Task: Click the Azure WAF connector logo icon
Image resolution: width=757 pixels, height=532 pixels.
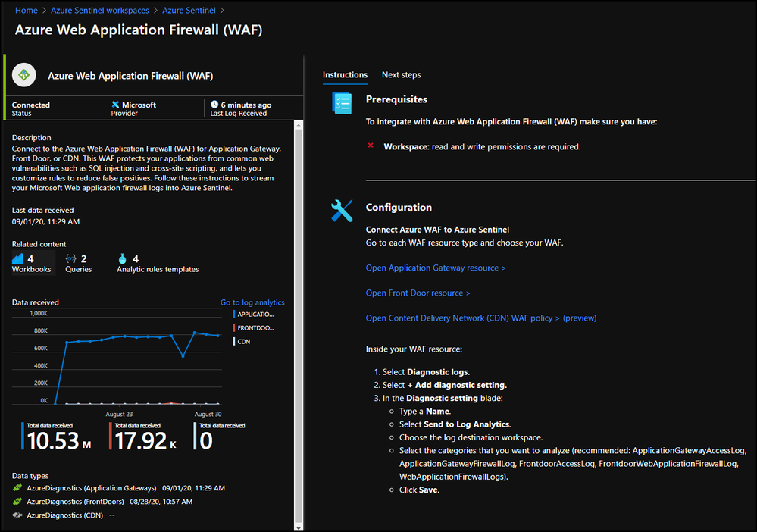Action: pos(23,75)
